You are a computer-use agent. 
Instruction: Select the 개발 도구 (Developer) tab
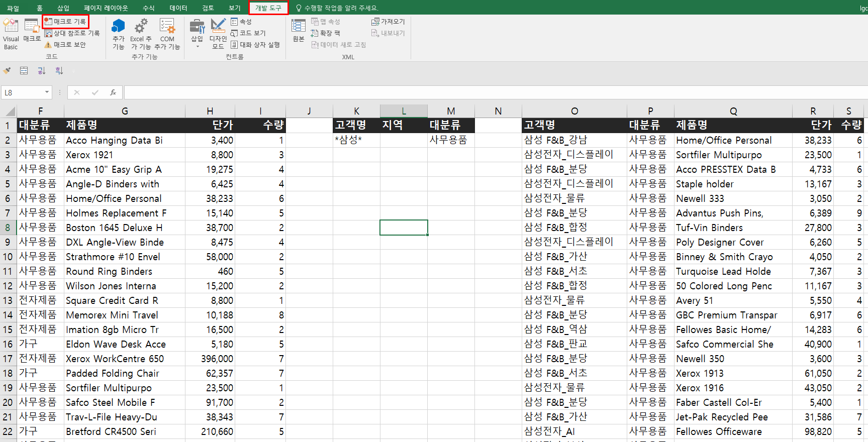(268, 8)
